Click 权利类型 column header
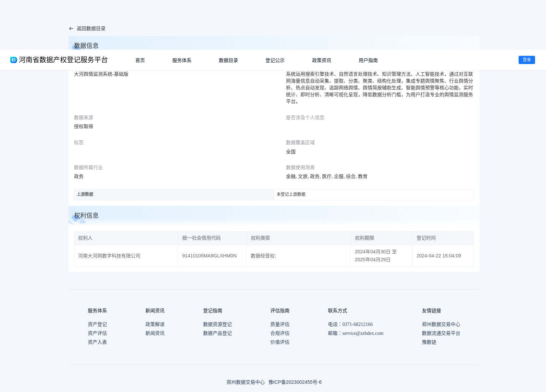546x392 pixels. pos(299,238)
